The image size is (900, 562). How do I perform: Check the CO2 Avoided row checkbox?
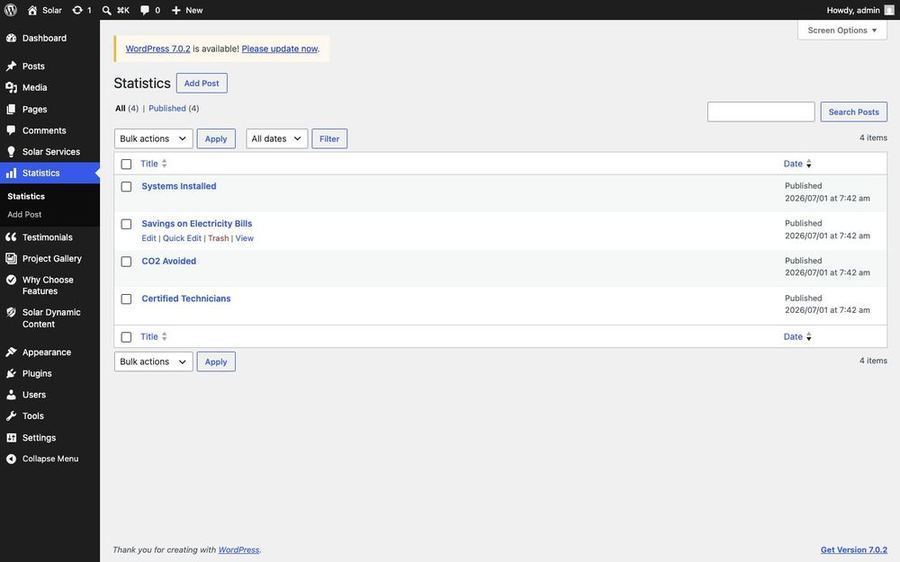(126, 261)
